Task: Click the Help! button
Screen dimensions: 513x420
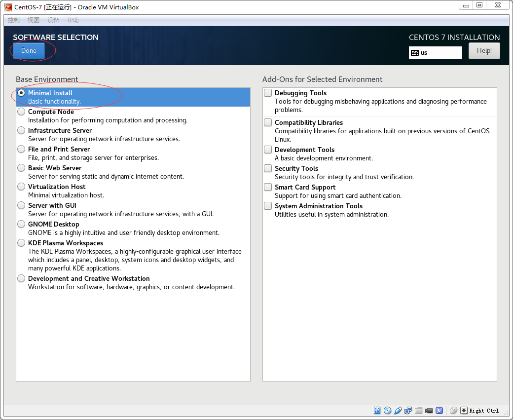Action: tap(484, 51)
